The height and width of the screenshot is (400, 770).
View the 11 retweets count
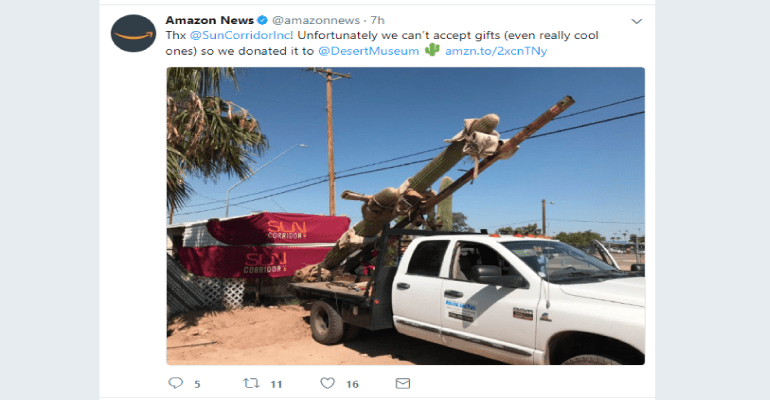(x=276, y=384)
